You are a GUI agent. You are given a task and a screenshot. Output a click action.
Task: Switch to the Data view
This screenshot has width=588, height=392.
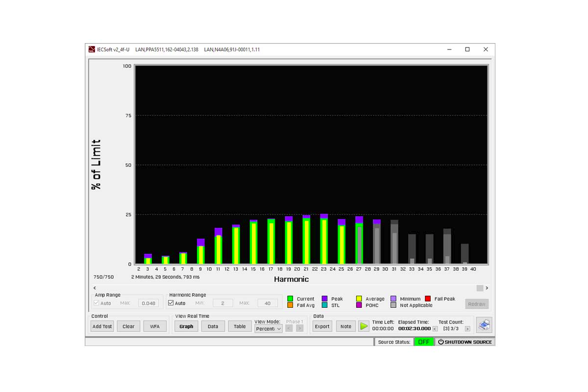click(213, 326)
